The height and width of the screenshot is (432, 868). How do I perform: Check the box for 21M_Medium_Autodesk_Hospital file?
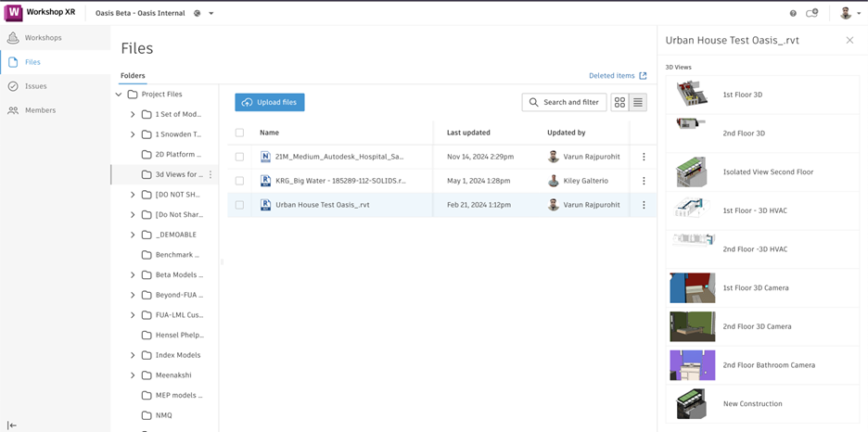point(239,157)
